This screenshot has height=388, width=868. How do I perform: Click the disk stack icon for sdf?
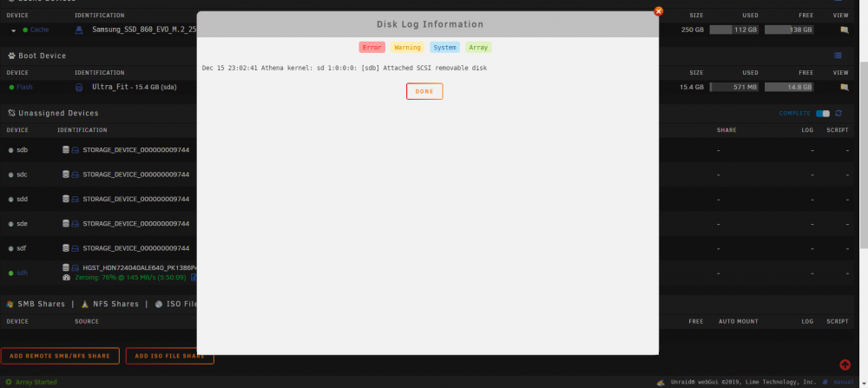66,248
